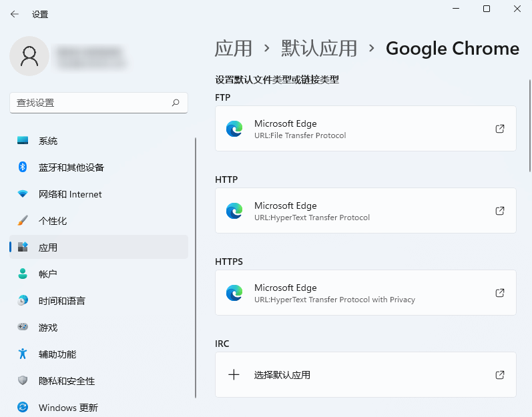Change HTTPS default from Microsoft Edge
Screen dimensions: 532x417
pyautogui.click(x=366, y=293)
